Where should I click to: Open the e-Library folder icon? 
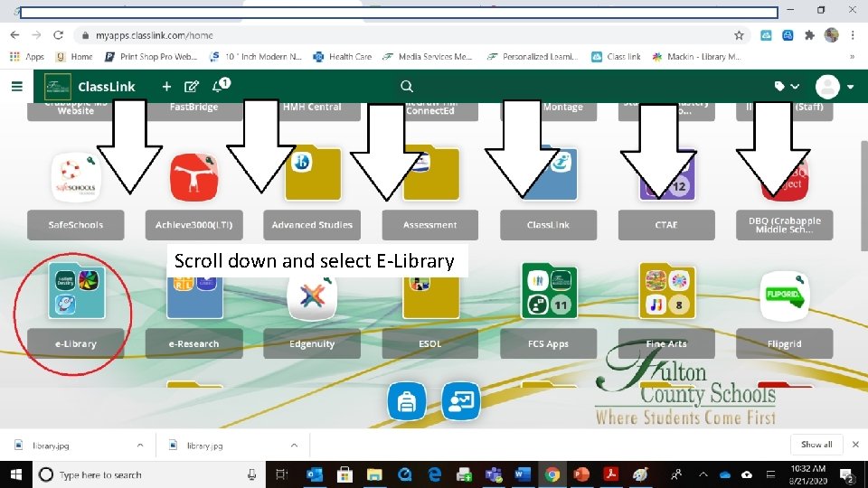(x=76, y=291)
